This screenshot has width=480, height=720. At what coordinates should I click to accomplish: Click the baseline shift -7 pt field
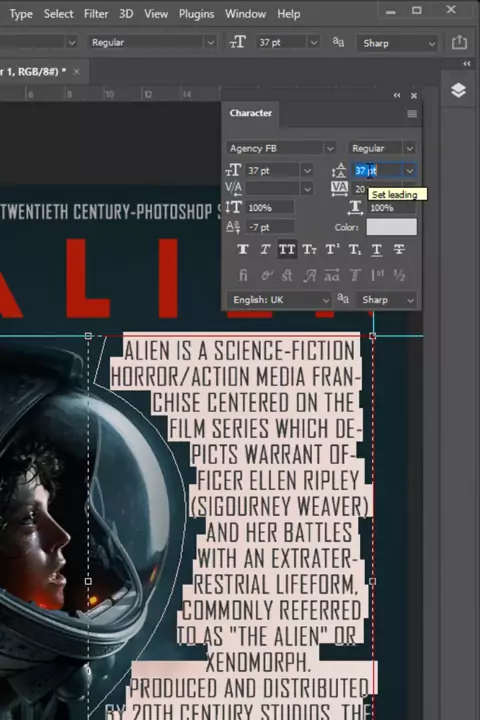[270, 227]
